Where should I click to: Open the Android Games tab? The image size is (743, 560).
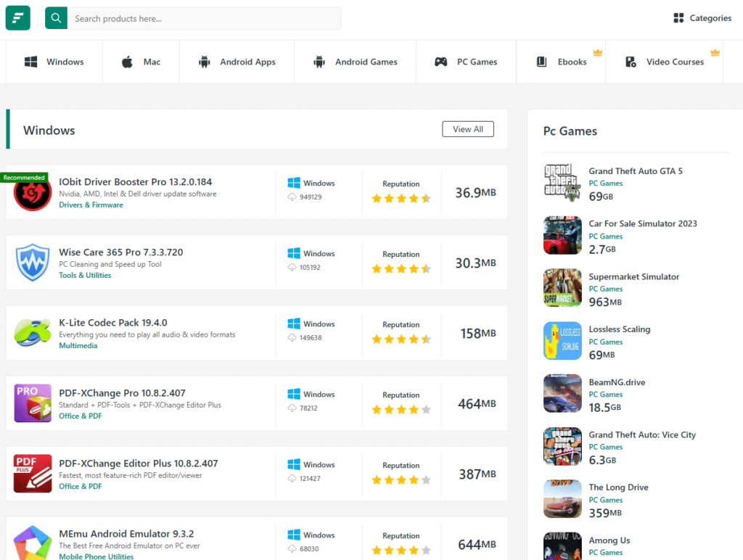click(356, 62)
